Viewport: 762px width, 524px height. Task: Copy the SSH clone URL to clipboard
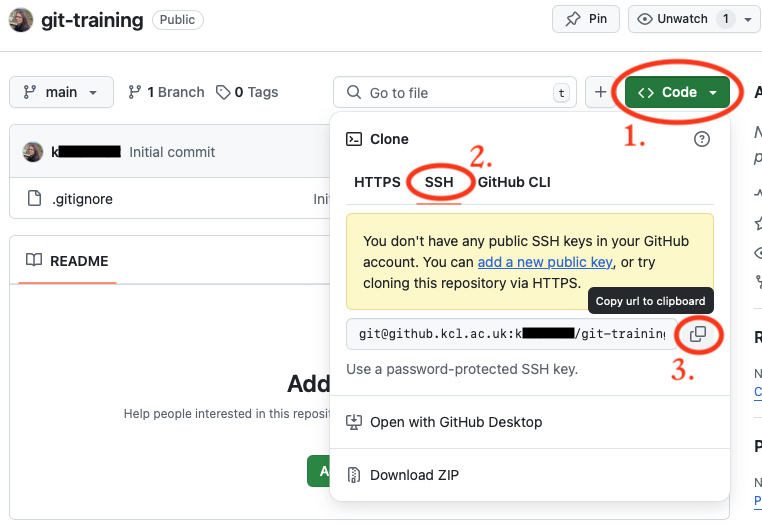(x=698, y=334)
